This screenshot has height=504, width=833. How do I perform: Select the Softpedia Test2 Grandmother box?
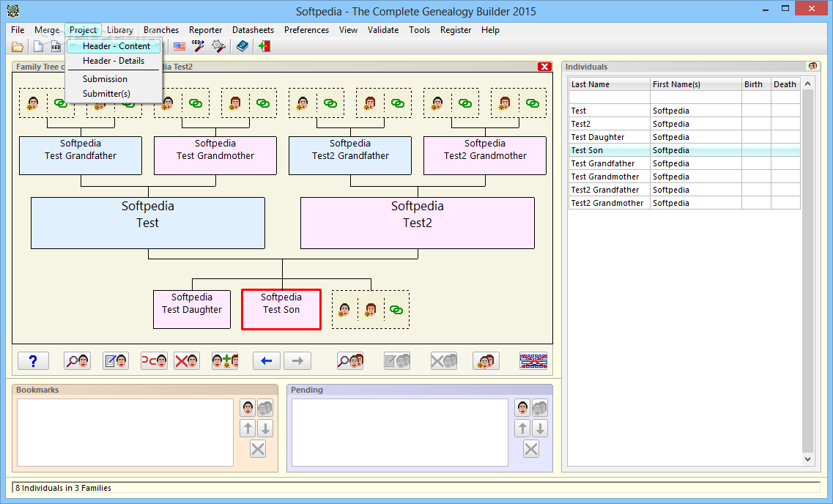pyautogui.click(x=485, y=155)
